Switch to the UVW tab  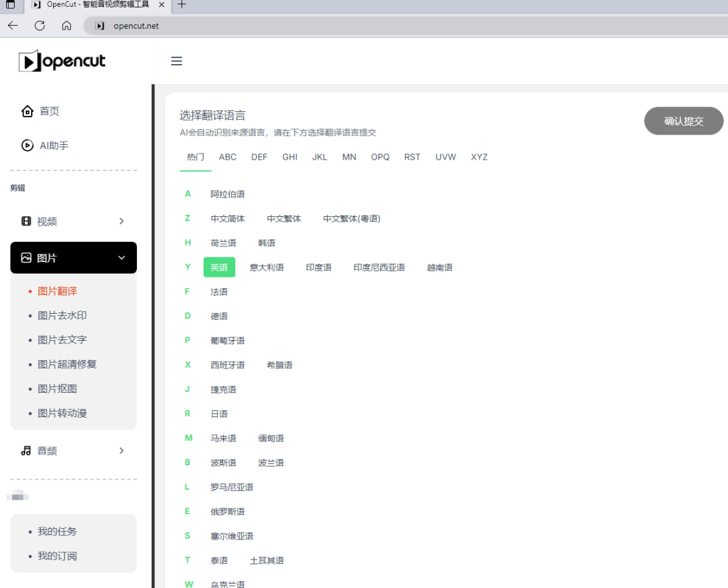point(446,157)
